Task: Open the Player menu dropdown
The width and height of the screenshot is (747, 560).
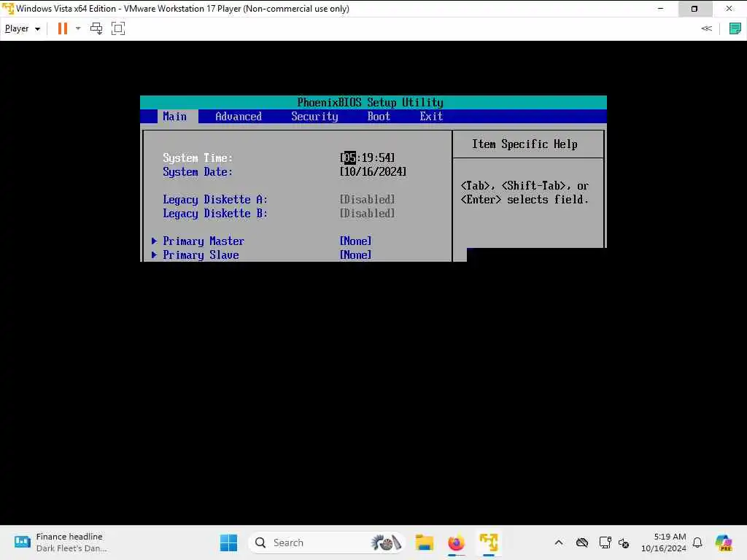Action: coord(22,28)
